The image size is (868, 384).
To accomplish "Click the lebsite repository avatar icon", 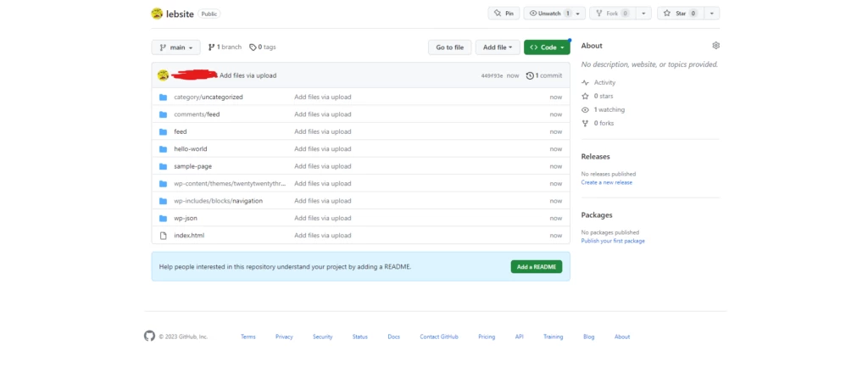I will click(157, 14).
